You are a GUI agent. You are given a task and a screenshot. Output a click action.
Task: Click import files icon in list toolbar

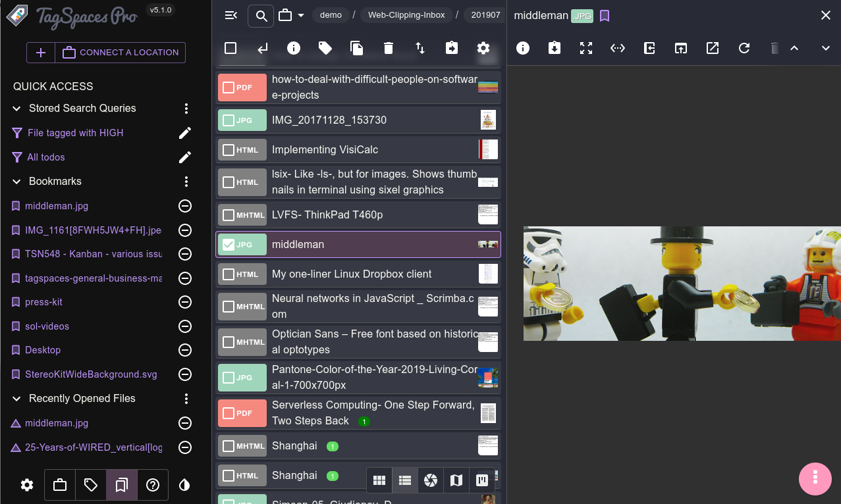tap(452, 48)
